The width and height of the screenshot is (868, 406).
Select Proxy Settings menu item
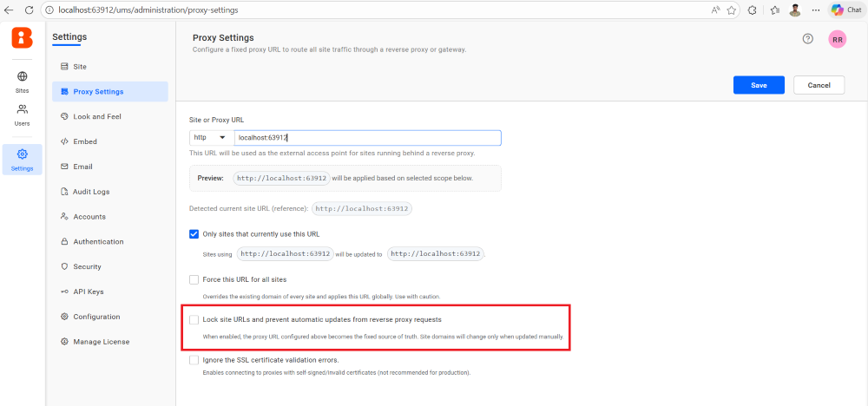pyautogui.click(x=109, y=92)
